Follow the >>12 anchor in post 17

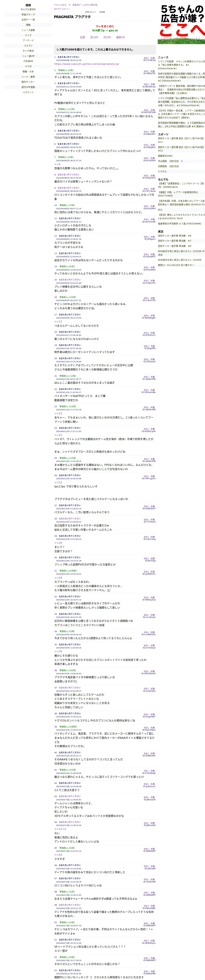click(x=58, y=321)
